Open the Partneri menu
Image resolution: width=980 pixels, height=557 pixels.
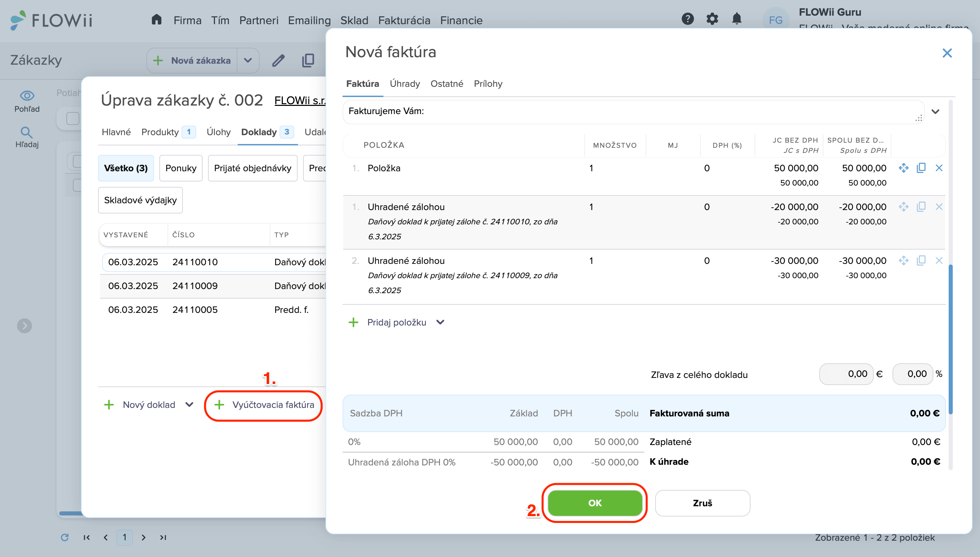(x=259, y=20)
